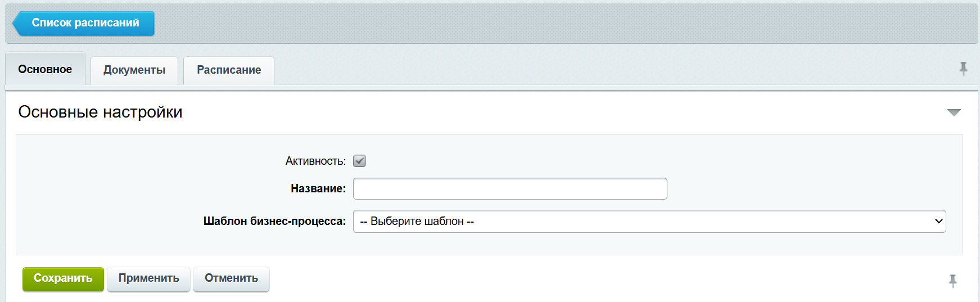Click the chevron arrow of template select

[x=938, y=221]
